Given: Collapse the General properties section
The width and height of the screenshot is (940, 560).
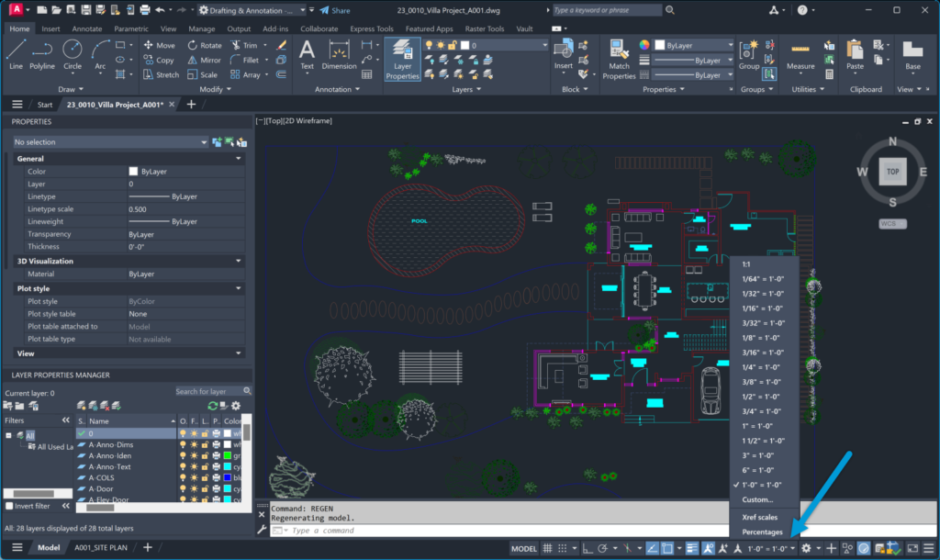Looking at the screenshot, I should [x=239, y=159].
